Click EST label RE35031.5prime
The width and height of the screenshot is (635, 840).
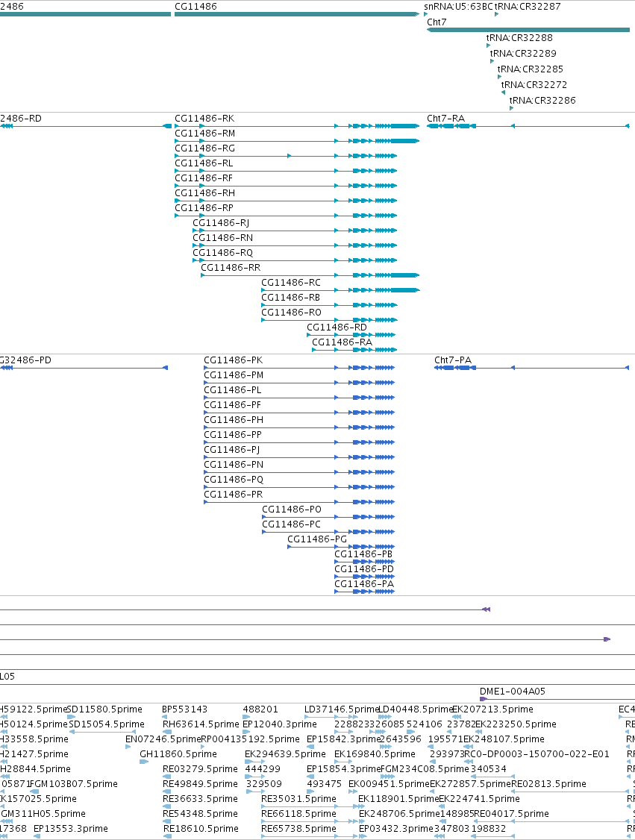tap(299, 798)
